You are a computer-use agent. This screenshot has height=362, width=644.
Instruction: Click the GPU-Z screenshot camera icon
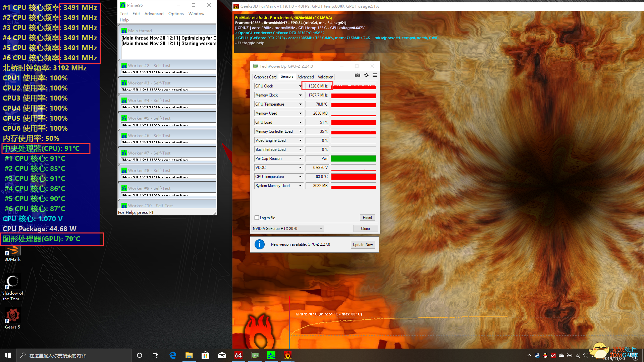pos(358,75)
